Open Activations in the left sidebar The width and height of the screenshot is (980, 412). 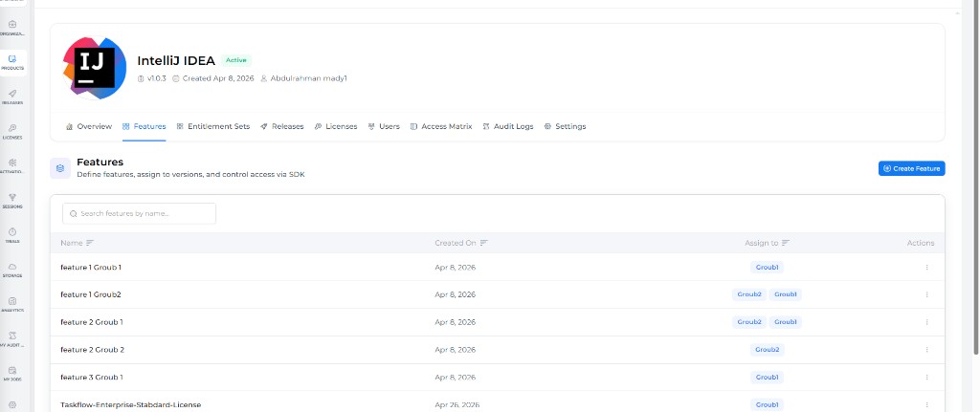(x=12, y=166)
